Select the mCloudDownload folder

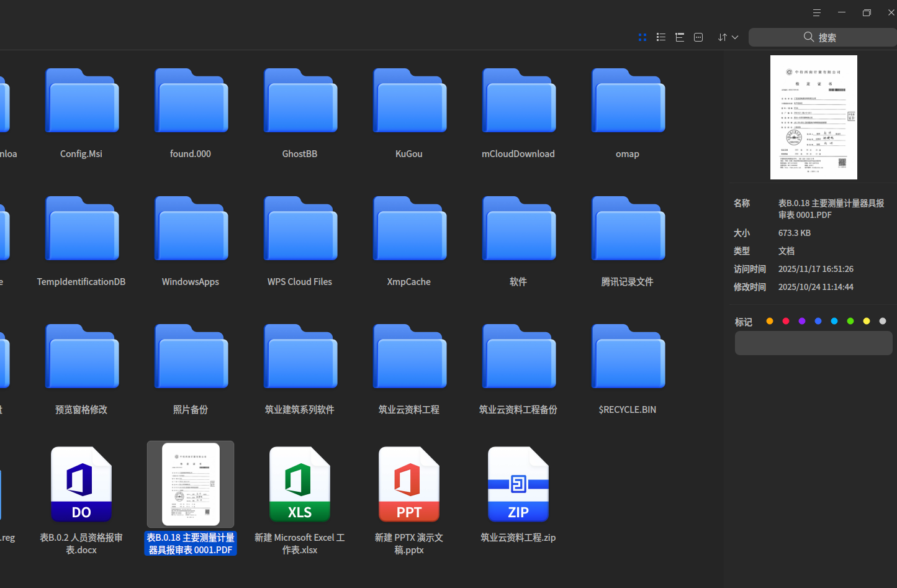pos(518,101)
